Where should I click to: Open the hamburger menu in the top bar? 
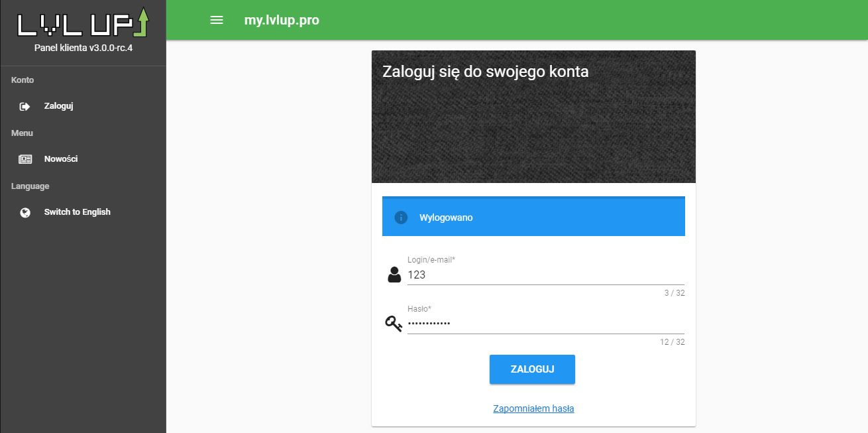tap(217, 20)
